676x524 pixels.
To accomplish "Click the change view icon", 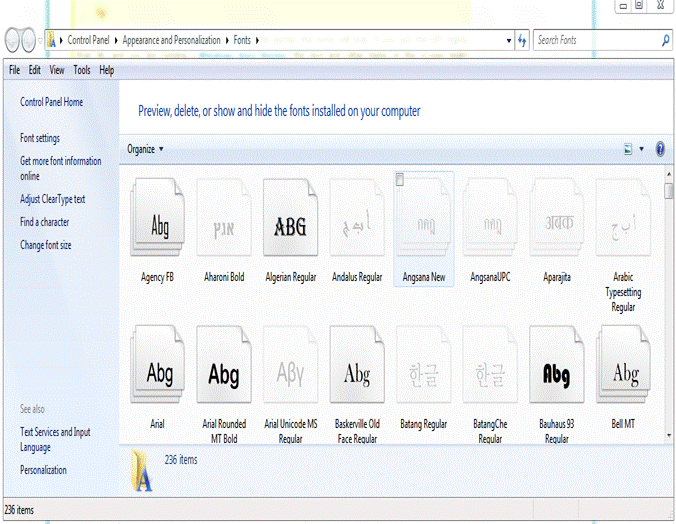I will (x=628, y=149).
